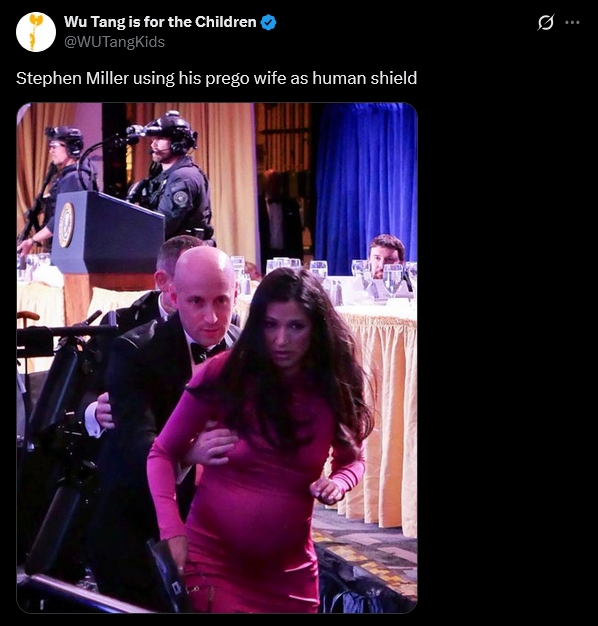The image size is (598, 626).
Task: Visit the @WUTangKids handle link
Action: (x=114, y=42)
